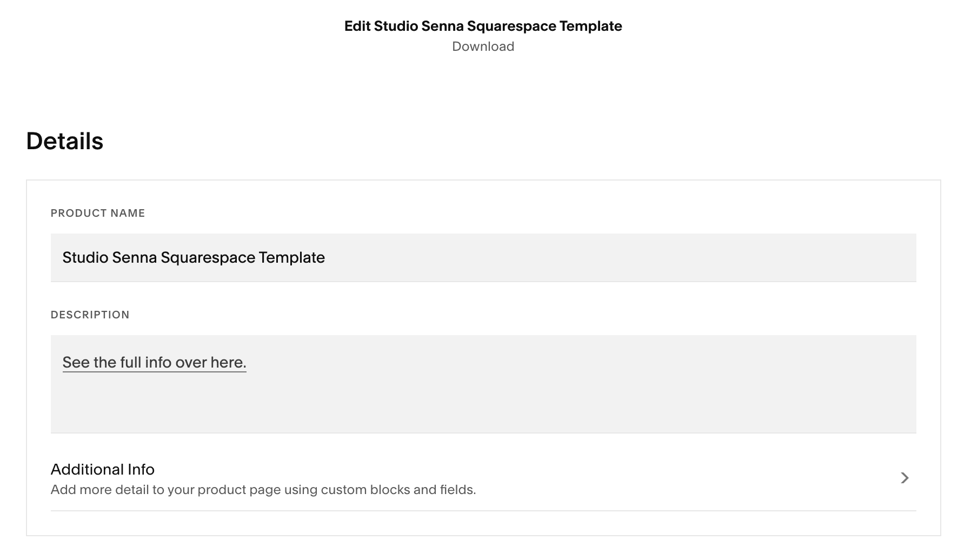This screenshot has width=971, height=560.
Task: Click the 'Edit Studio Senna Squarespace Template' heading
Action: (x=483, y=26)
